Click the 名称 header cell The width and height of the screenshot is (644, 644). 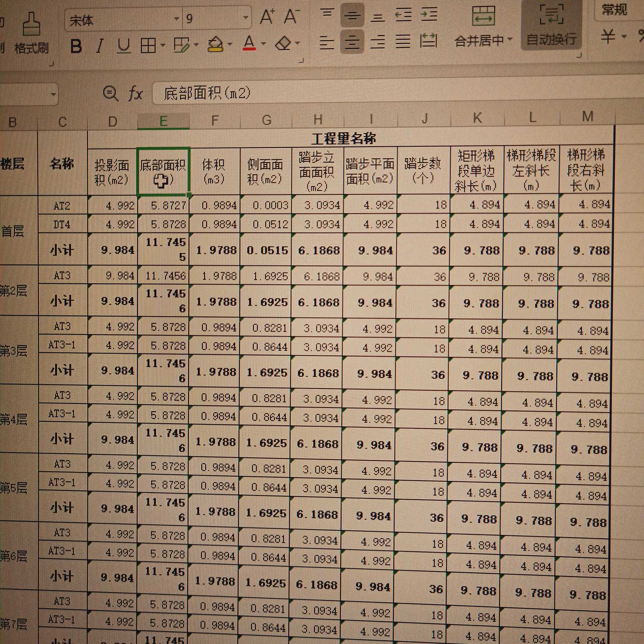62,163
